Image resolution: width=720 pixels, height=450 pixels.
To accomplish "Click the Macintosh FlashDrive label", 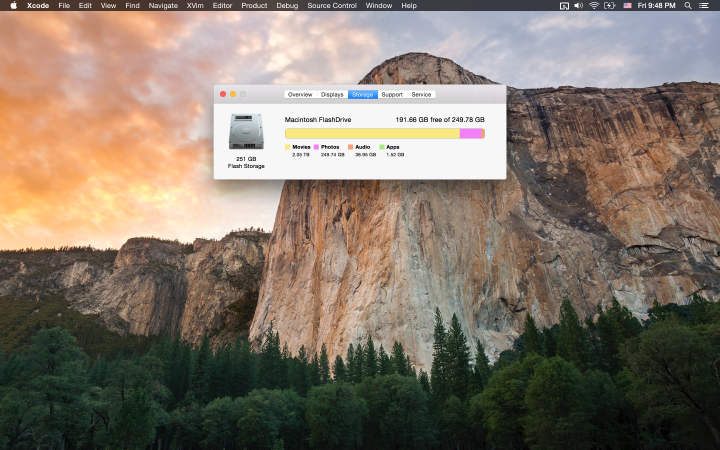I will pyautogui.click(x=318, y=119).
